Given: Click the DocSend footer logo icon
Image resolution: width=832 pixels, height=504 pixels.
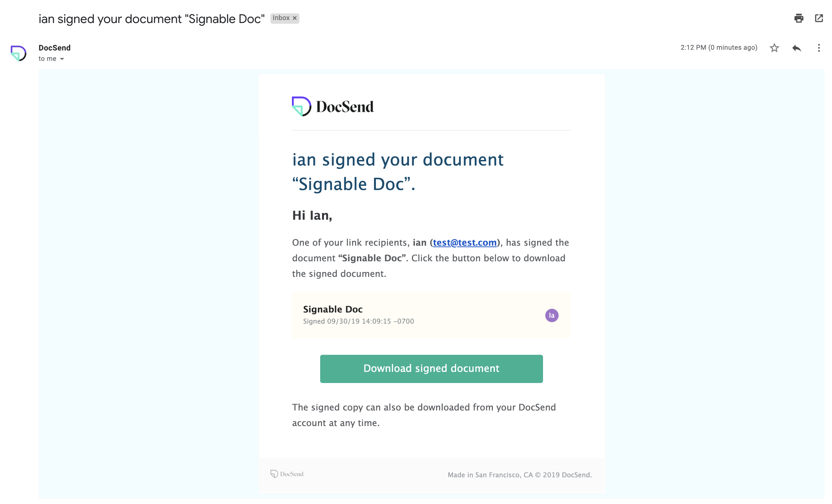Looking at the screenshot, I should [274, 474].
